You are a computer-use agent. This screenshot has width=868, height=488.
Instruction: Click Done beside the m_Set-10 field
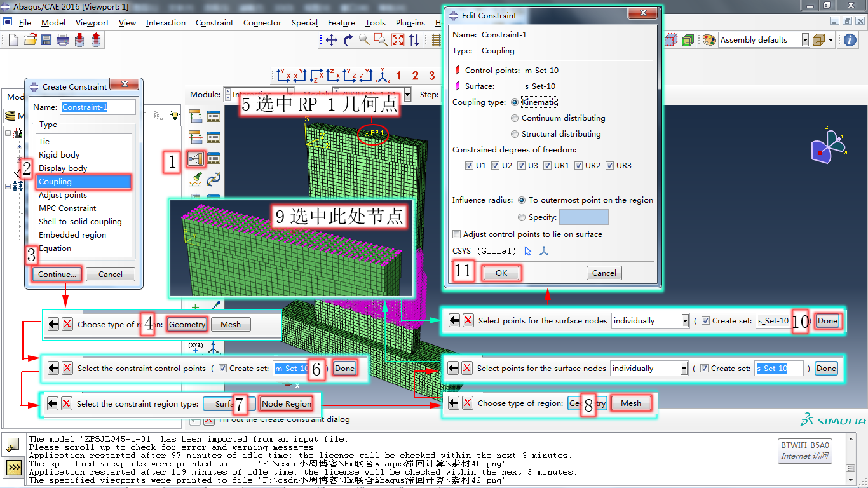344,369
